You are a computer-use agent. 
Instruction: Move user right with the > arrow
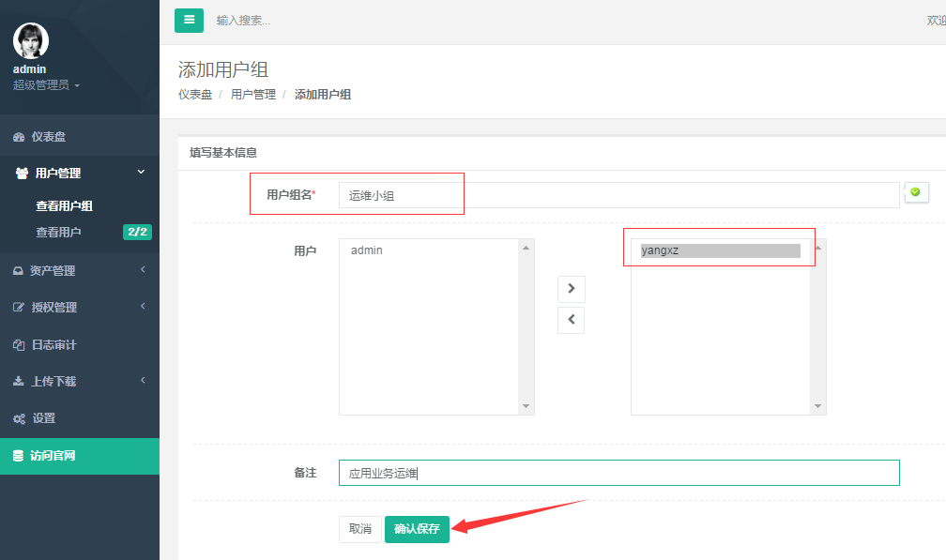tap(571, 288)
